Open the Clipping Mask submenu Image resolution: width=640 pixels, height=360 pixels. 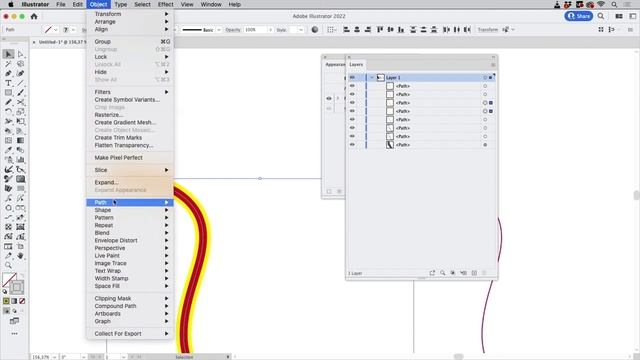pos(131,298)
